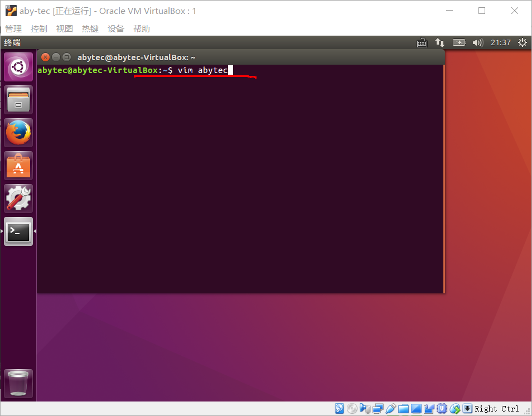Minimize the terminal window
Screen dimensions: 532x416
56,57
